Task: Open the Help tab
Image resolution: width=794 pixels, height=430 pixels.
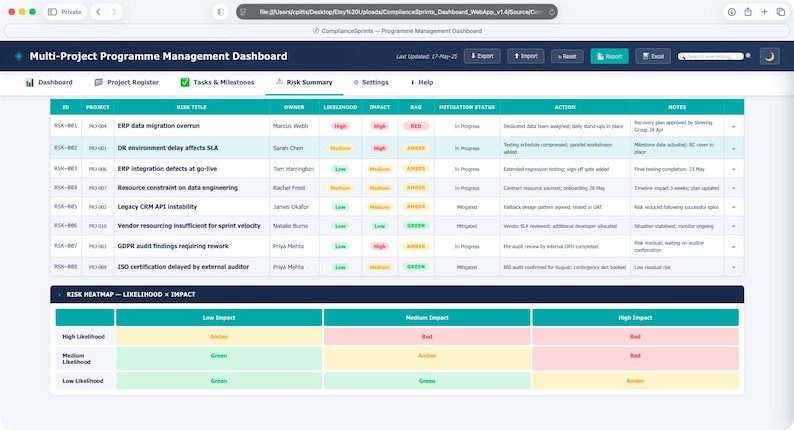Action: pos(422,82)
